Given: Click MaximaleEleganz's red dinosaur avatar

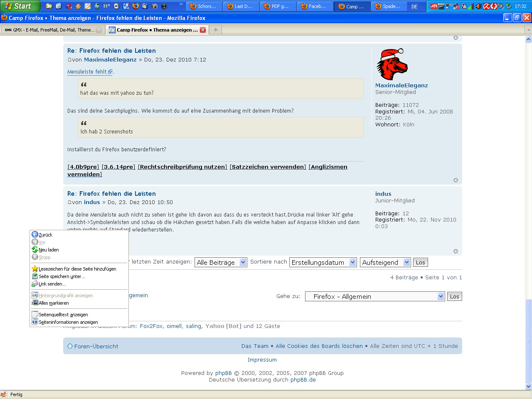Looking at the screenshot, I should [x=392, y=64].
